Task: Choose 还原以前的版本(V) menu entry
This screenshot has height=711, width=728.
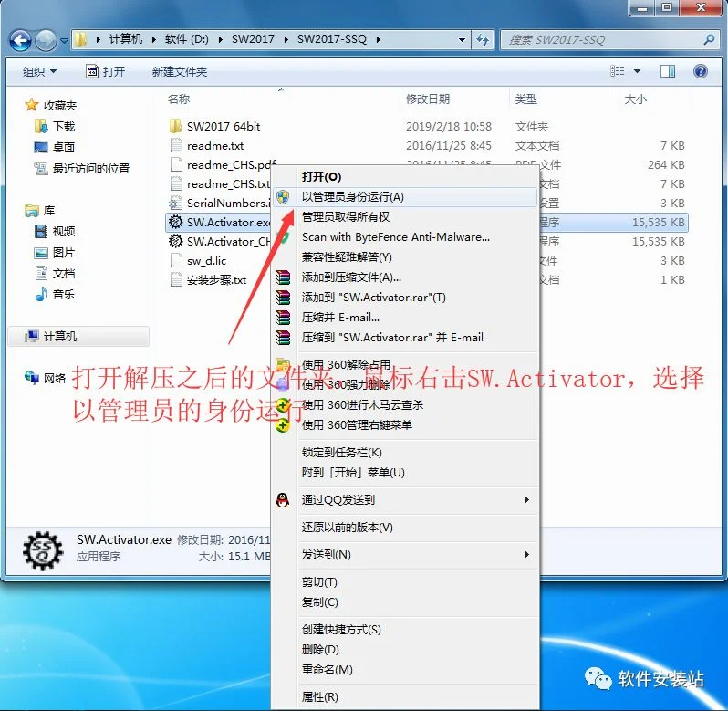Action: point(405,528)
